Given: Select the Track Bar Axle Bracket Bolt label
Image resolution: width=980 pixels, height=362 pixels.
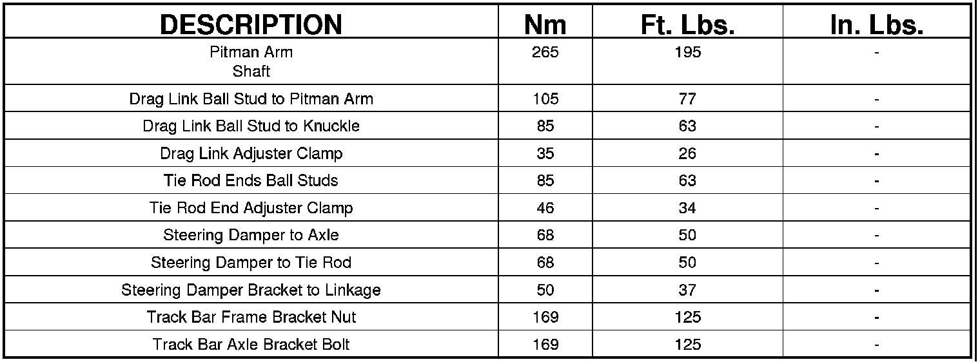Looking at the screenshot, I should coord(251,345).
